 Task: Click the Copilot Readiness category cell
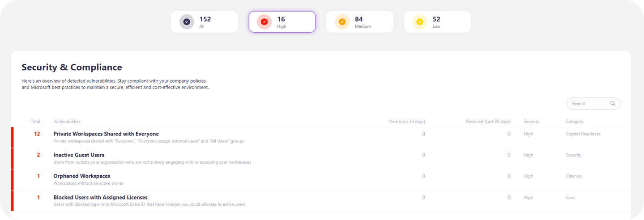click(x=583, y=134)
